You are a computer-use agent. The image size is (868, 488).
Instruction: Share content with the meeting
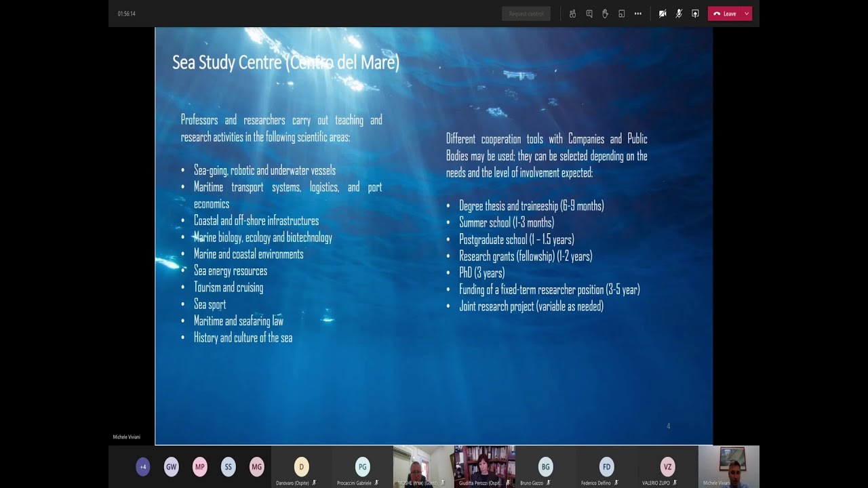[x=695, y=14]
